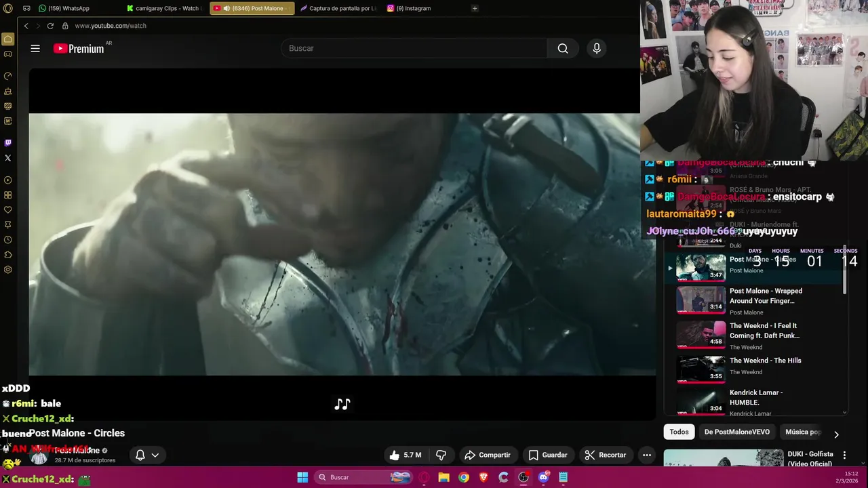Image resolution: width=868 pixels, height=488 pixels.
Task: Click the playlist panel scrollbar
Action: pyautogui.click(x=844, y=271)
